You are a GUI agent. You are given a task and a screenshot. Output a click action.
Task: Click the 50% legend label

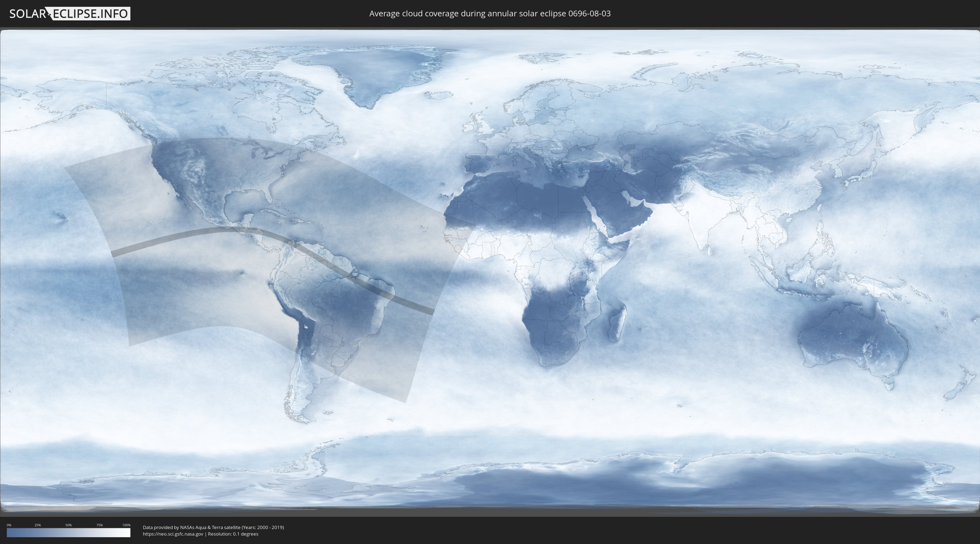(x=69, y=525)
